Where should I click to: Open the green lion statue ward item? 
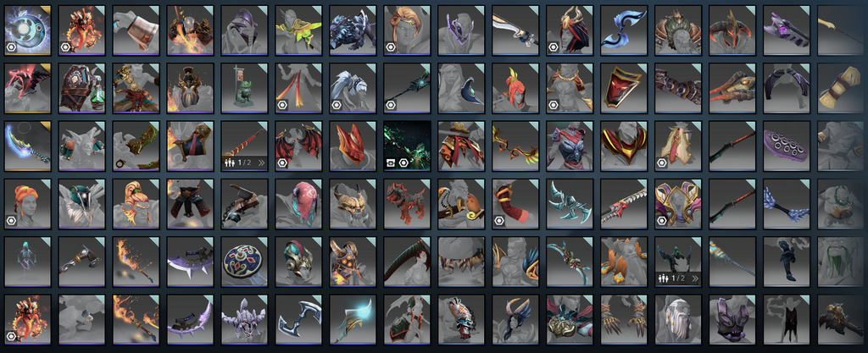(245, 88)
